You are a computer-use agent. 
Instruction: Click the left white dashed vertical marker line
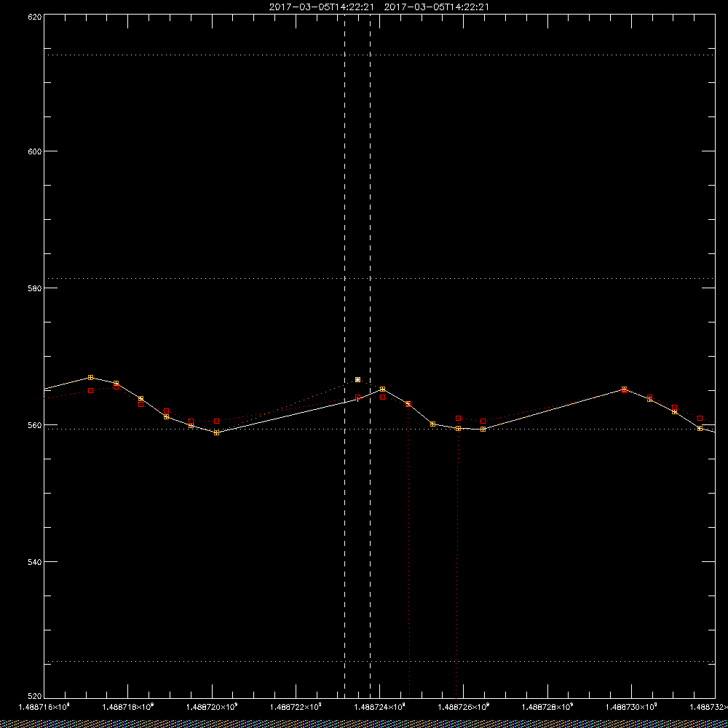tap(344, 356)
